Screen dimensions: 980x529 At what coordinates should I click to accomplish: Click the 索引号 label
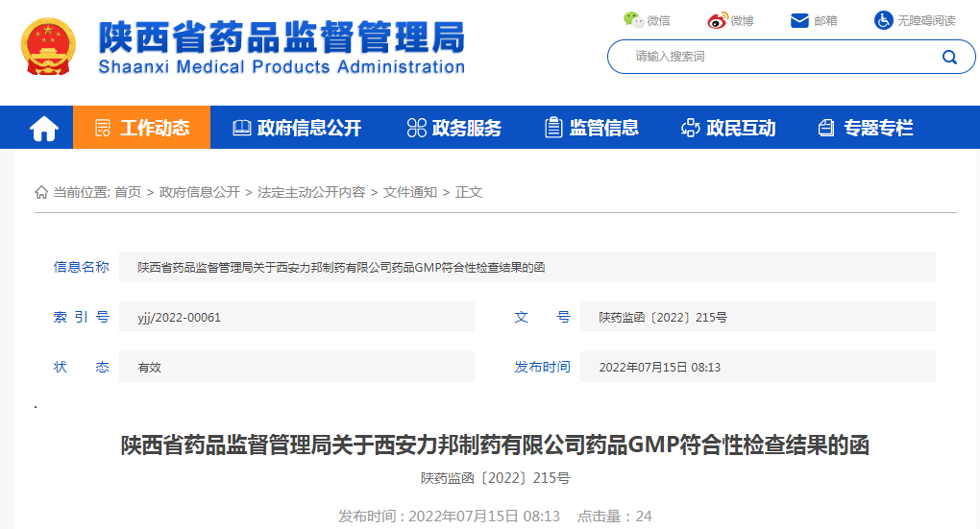coord(82,317)
